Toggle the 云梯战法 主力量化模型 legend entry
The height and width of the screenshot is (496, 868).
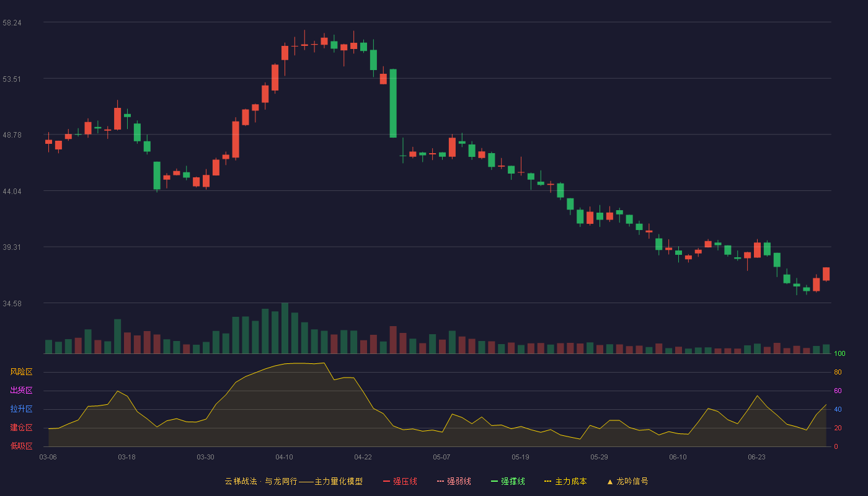294,481
